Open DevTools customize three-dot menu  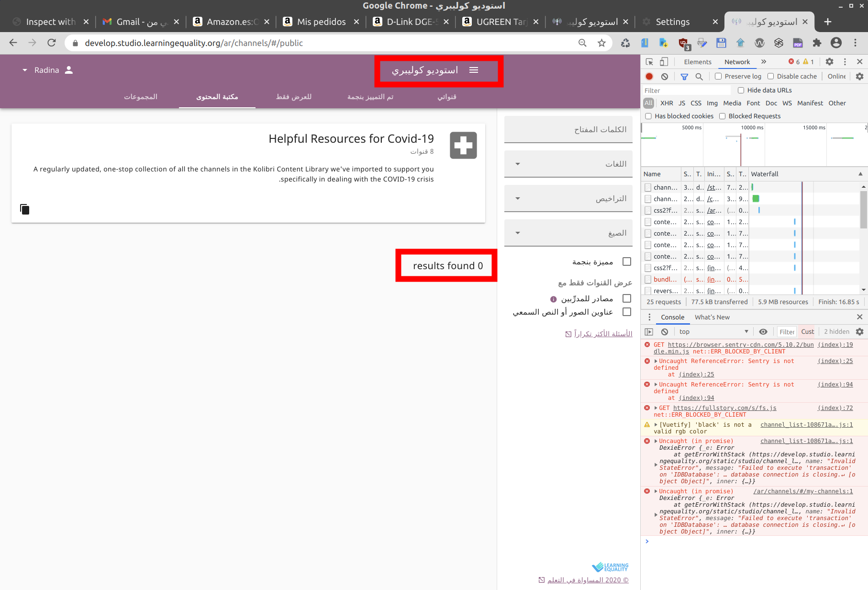pos(845,62)
